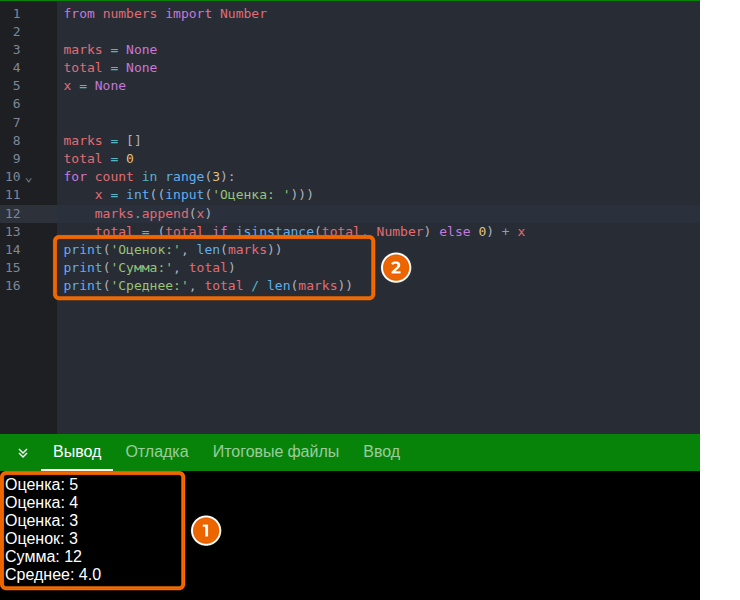Click output line 'Сумма: 12'

[43, 556]
